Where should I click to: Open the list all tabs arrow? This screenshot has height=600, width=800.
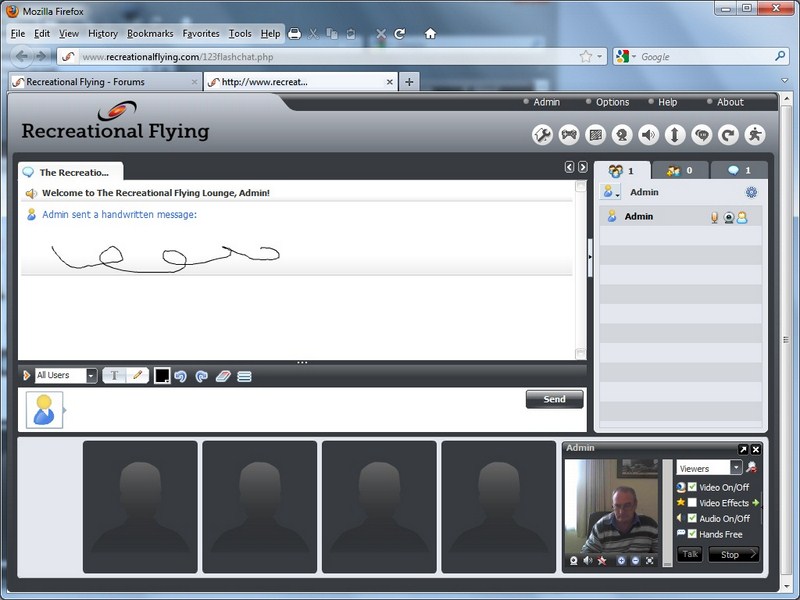click(785, 81)
